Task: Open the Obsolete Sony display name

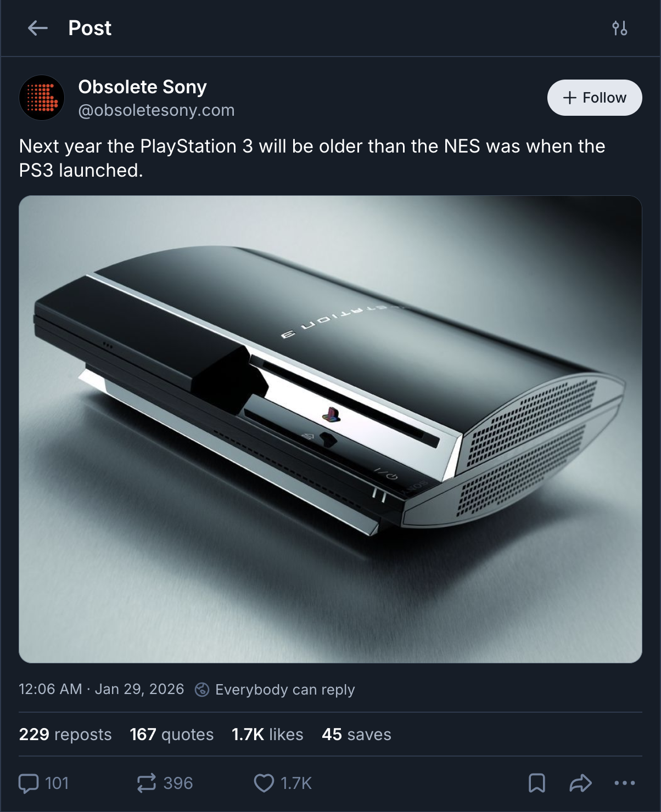Action: click(143, 87)
